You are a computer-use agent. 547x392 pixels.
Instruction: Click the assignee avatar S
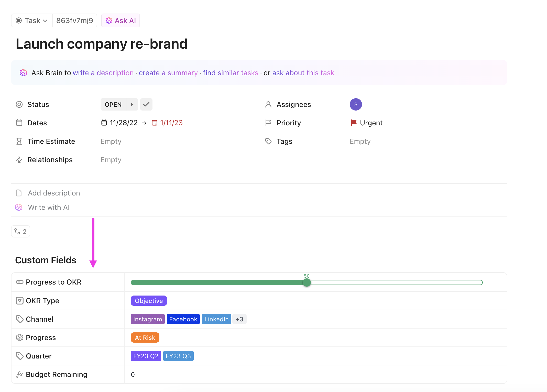(x=356, y=104)
